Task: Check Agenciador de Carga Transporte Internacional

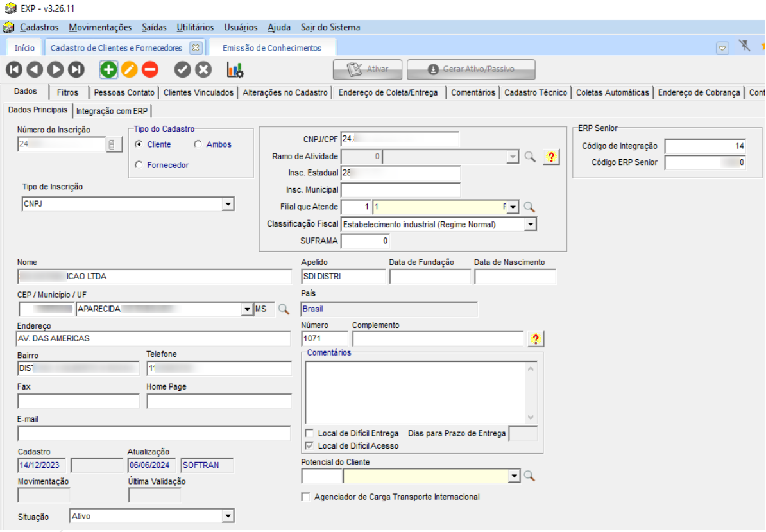Action: click(x=305, y=497)
